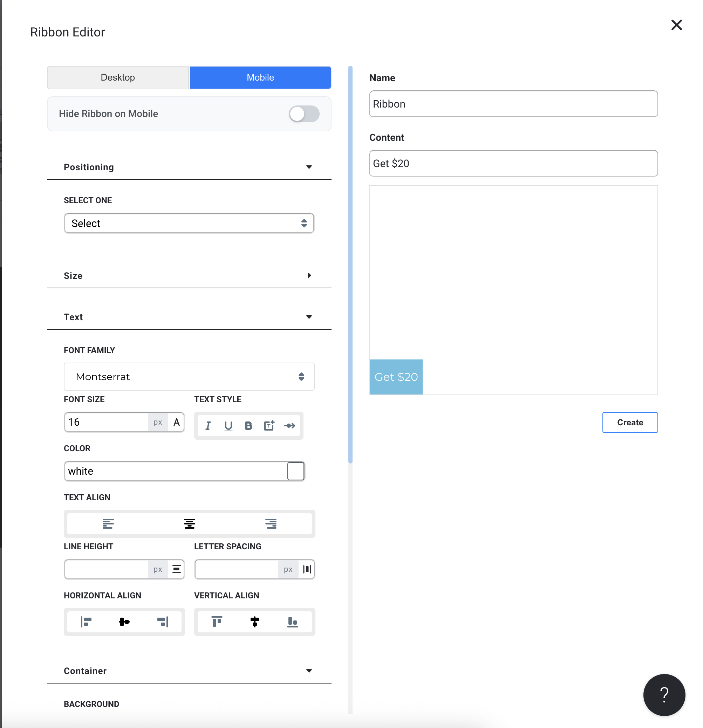Click the Content text field

point(513,163)
